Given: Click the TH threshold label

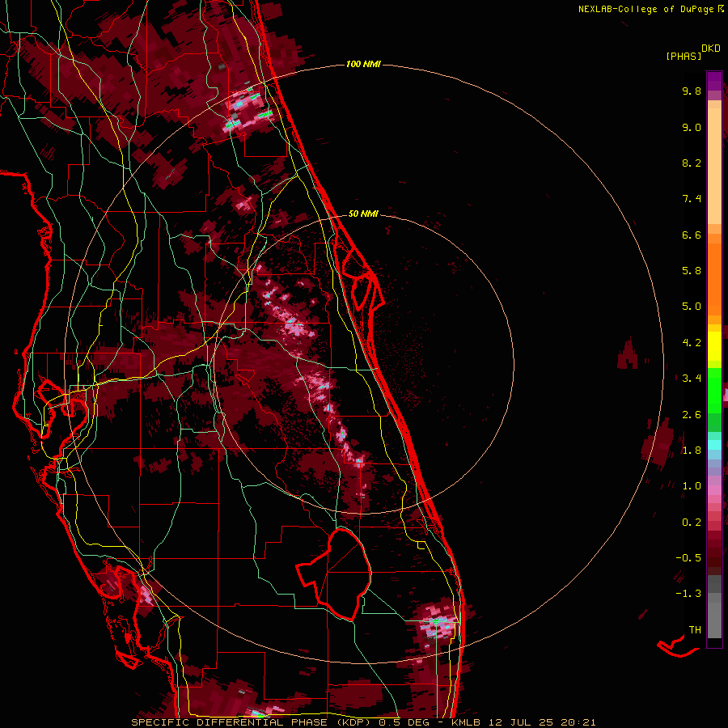Looking at the screenshot, I should click(695, 630).
